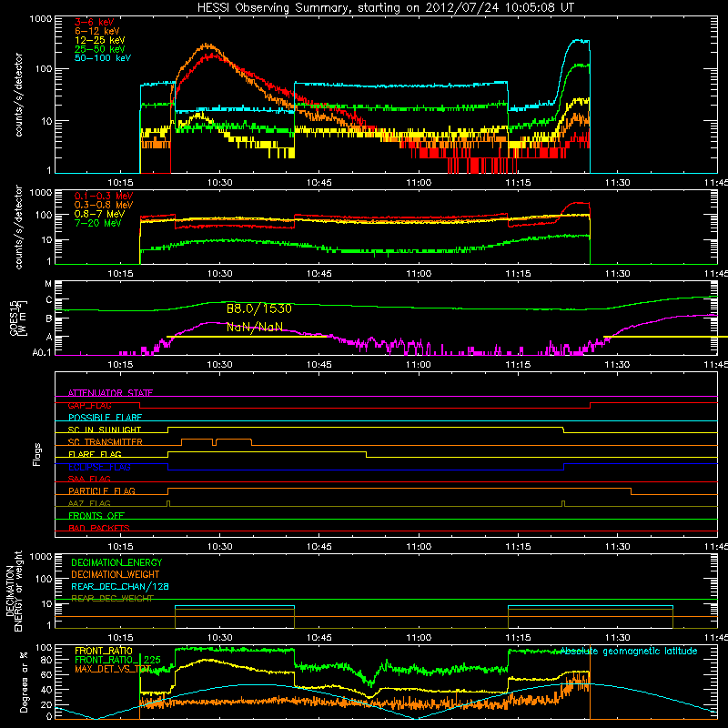
Task: Select the POSSIBLE_FLARE flag label
Action: point(105,418)
